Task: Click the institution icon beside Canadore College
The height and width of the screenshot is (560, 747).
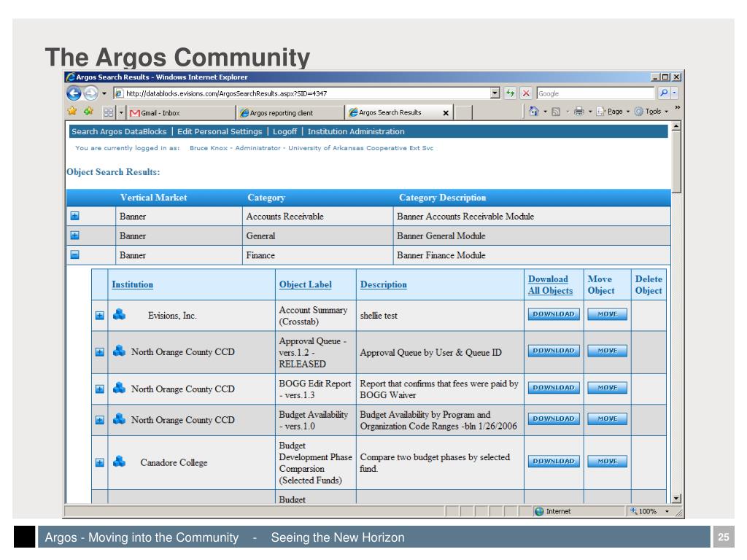Action: click(x=119, y=462)
